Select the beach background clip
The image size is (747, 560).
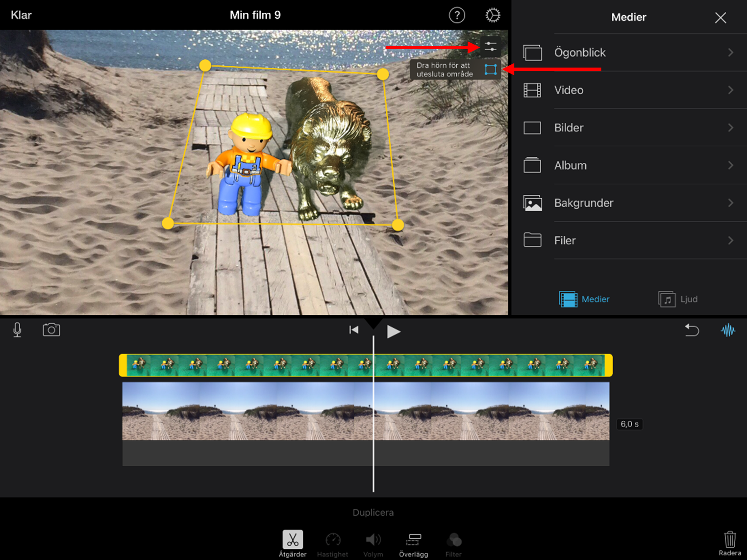pyautogui.click(x=366, y=411)
